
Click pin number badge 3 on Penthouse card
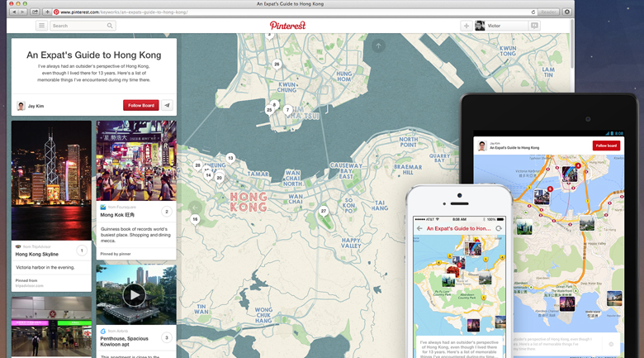[166, 338]
